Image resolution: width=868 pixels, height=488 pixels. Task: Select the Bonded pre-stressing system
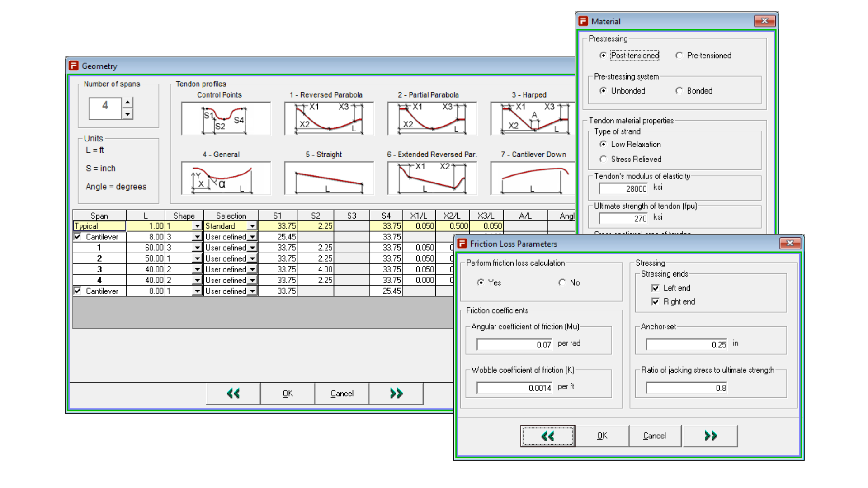coord(679,91)
